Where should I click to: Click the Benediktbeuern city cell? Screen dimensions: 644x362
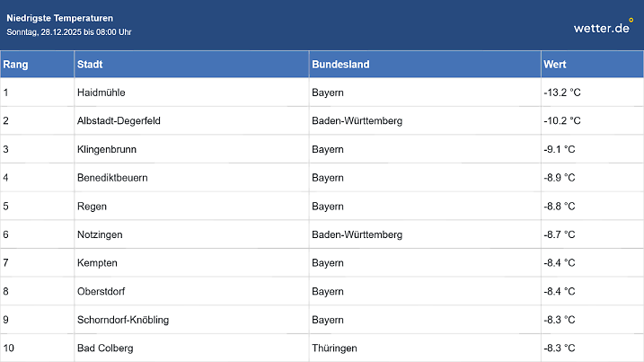(112, 178)
